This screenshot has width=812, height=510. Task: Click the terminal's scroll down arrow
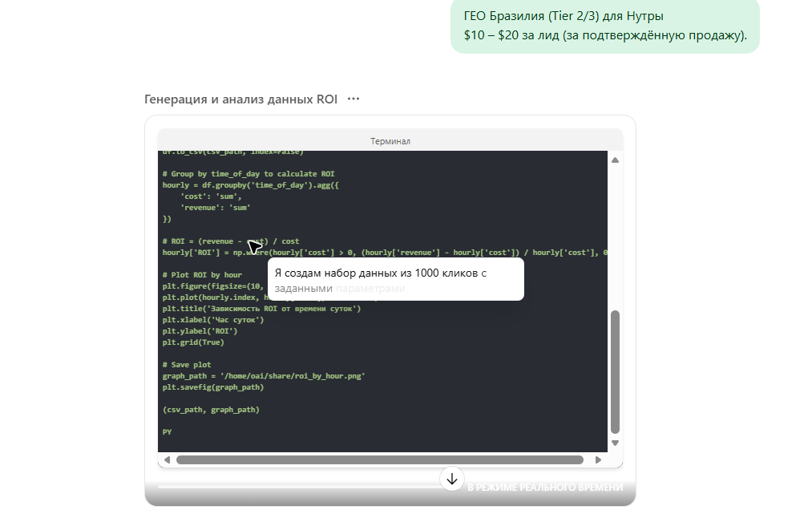coord(615,443)
